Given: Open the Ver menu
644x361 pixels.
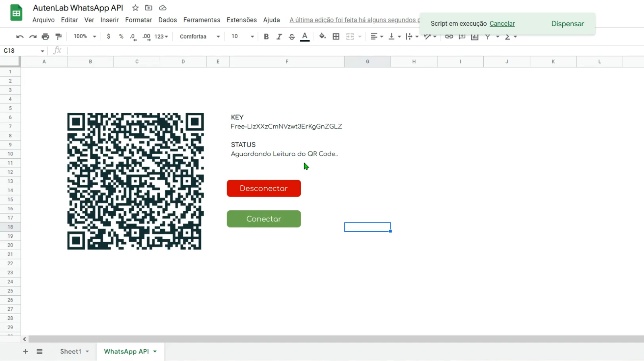Looking at the screenshot, I should [x=89, y=20].
